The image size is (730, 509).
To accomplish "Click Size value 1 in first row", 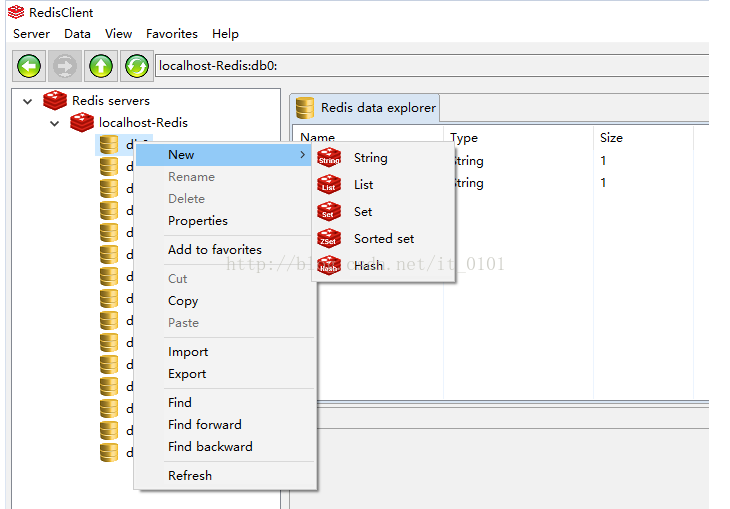I will (x=603, y=161).
